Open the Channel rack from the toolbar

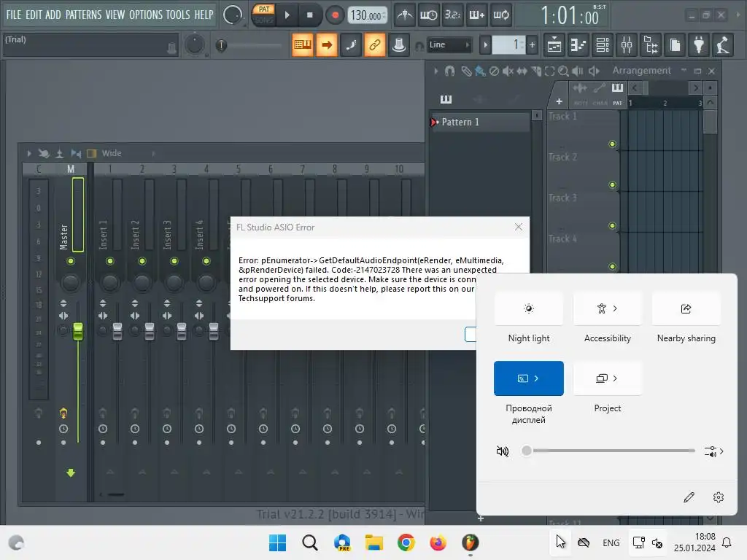(x=603, y=45)
